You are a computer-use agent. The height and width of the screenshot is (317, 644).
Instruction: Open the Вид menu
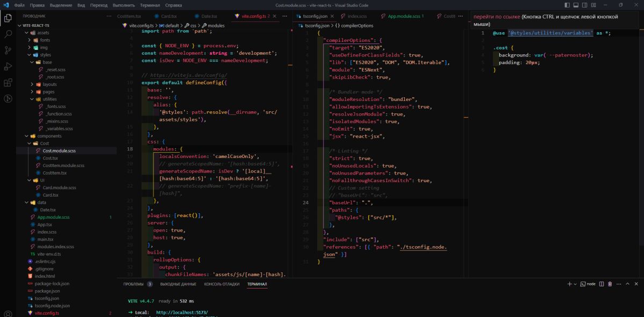[x=81, y=4]
